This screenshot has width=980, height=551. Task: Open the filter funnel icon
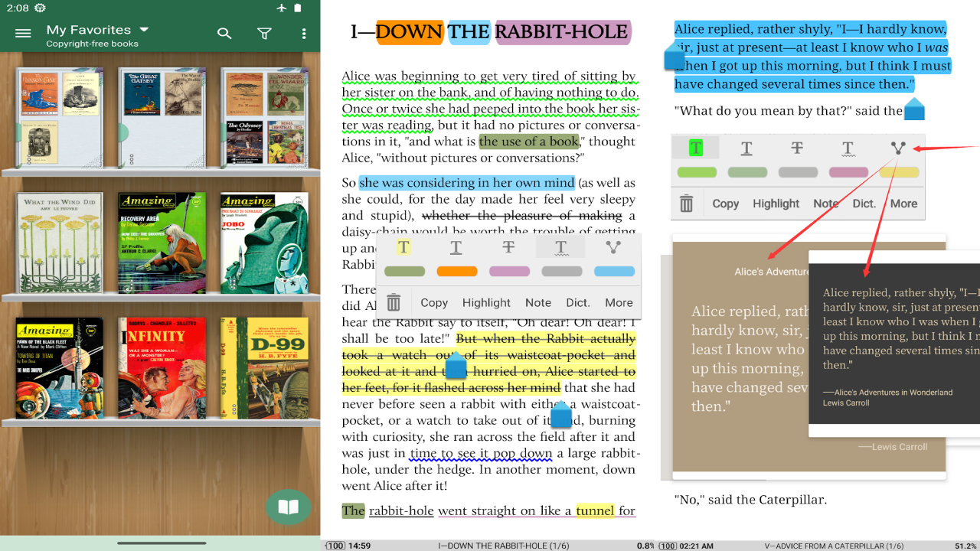(264, 34)
